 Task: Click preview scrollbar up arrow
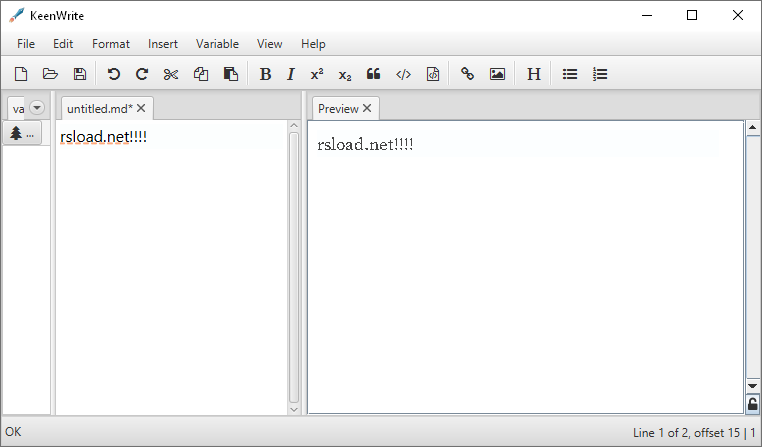coord(752,128)
